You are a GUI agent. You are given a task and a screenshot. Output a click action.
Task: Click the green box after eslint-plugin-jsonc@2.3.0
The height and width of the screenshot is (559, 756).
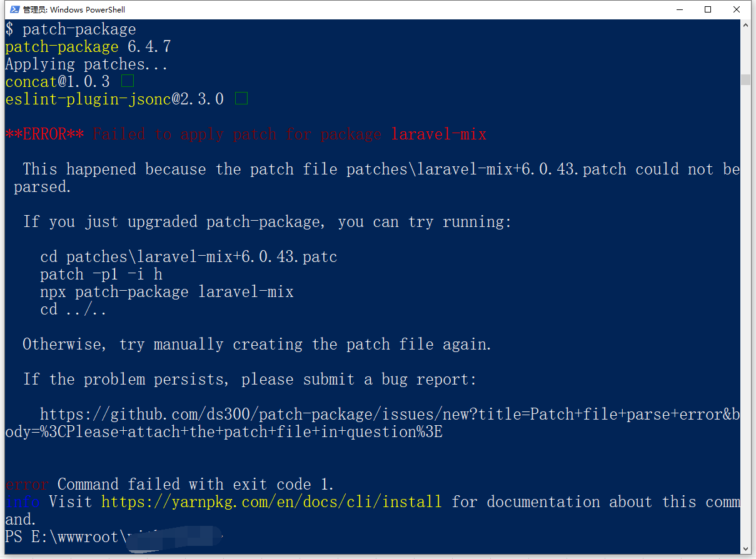pyautogui.click(x=241, y=99)
